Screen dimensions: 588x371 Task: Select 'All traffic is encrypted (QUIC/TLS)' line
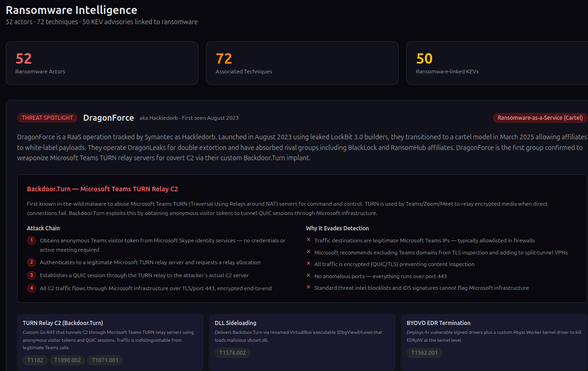[x=395, y=264]
